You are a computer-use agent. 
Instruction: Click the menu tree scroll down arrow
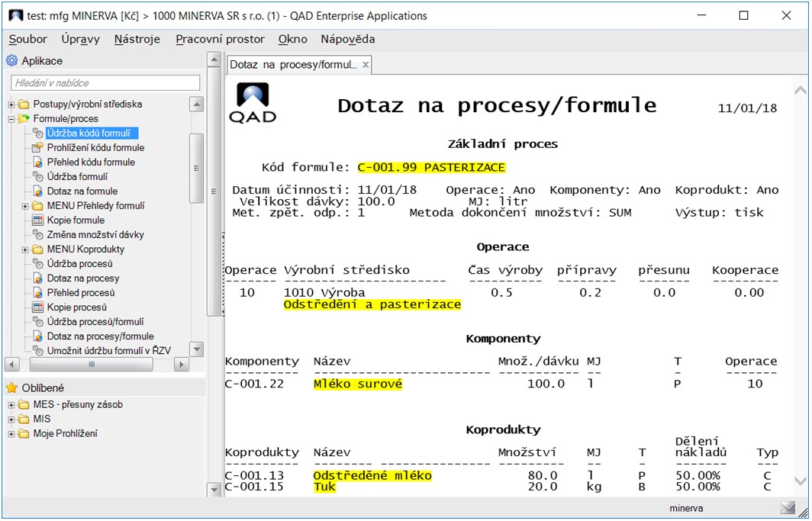(x=197, y=349)
